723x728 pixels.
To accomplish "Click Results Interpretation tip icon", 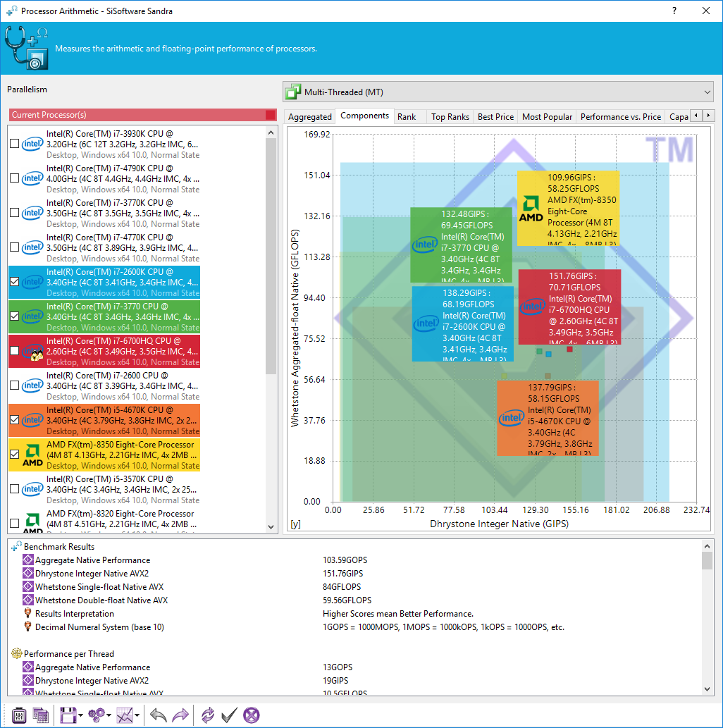I will pyautogui.click(x=28, y=613).
